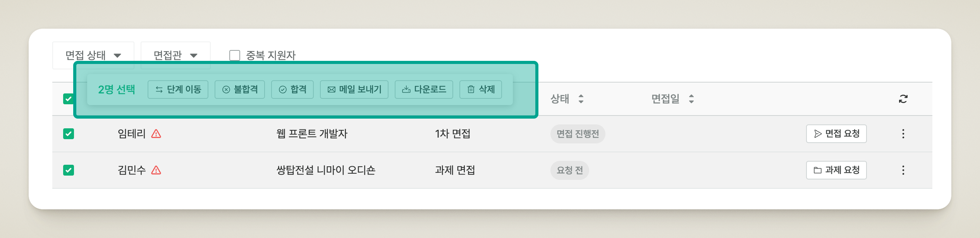Click warning icon next to 임테리
This screenshot has height=238, width=980.
(x=156, y=134)
